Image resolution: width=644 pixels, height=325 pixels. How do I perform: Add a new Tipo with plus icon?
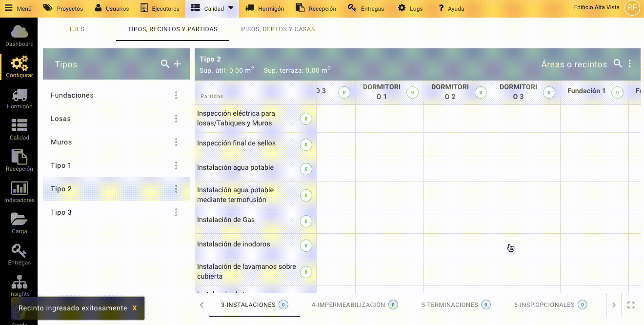[177, 64]
